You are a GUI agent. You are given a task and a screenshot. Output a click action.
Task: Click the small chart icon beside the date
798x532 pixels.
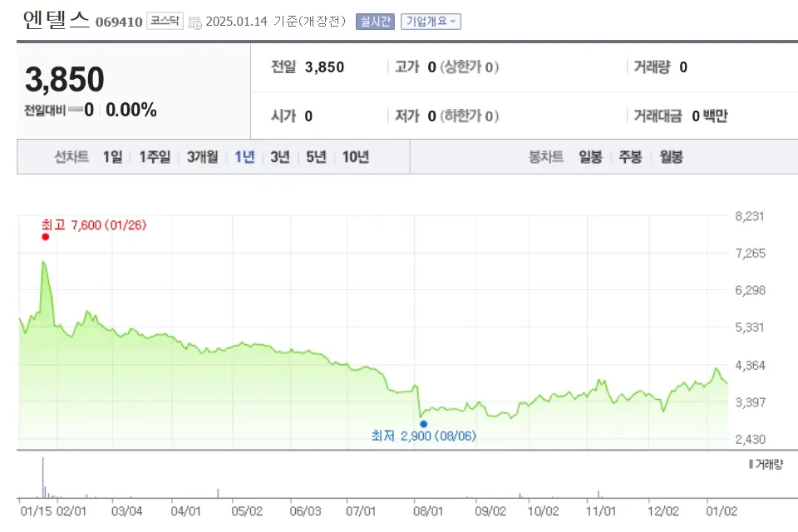tap(197, 22)
